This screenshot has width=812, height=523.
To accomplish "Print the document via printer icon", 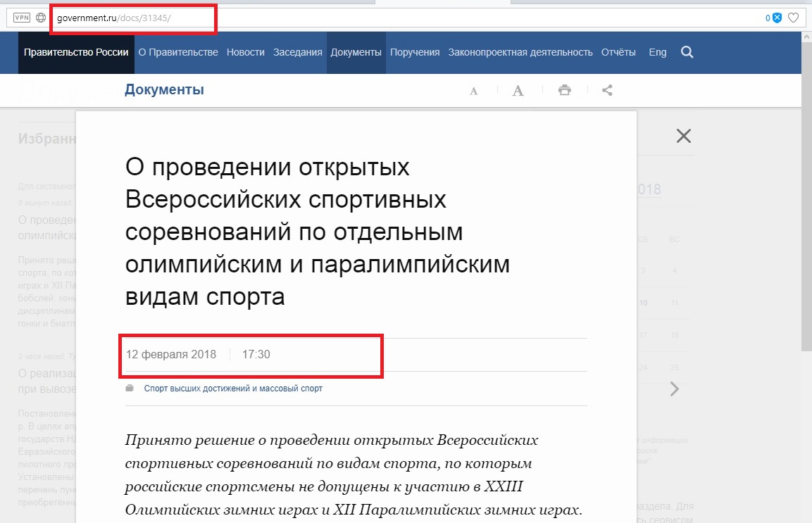I will point(565,90).
